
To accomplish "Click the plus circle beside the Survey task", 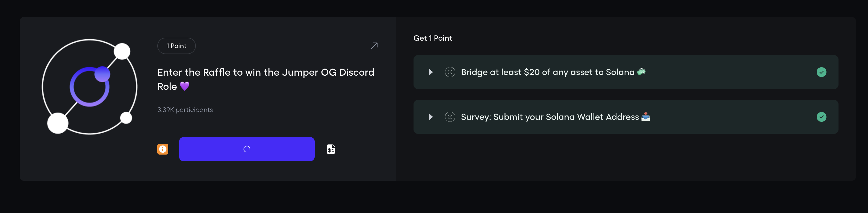I will (450, 117).
